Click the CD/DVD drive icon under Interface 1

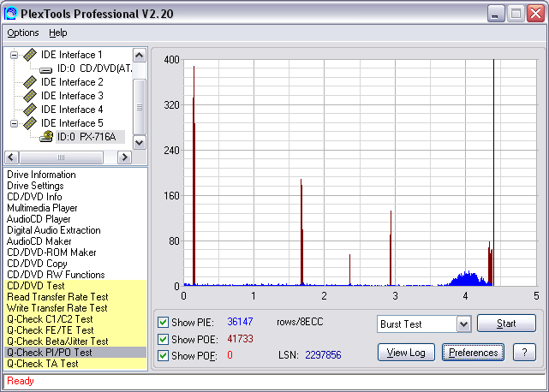coord(46,69)
